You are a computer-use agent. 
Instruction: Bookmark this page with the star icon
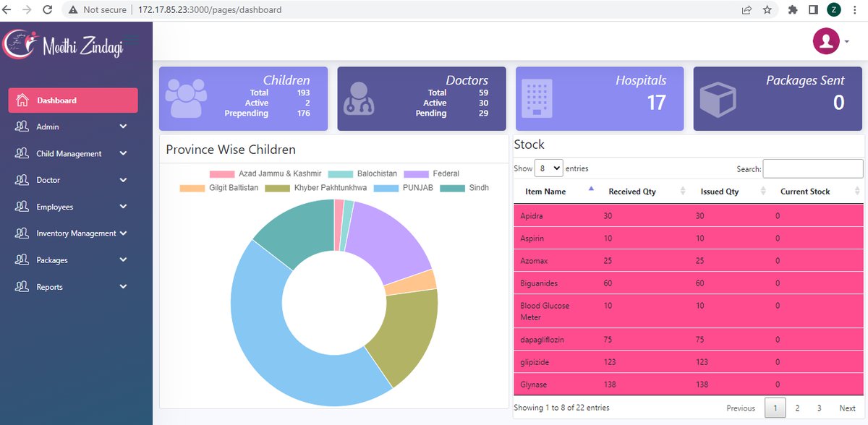pyautogui.click(x=767, y=10)
